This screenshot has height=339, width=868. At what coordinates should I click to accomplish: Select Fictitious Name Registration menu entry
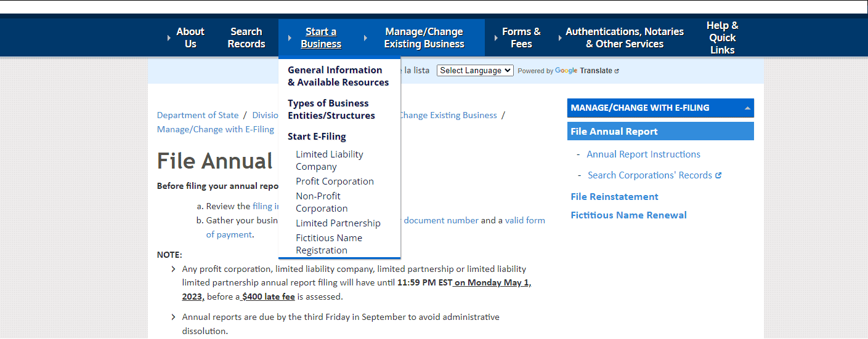[x=328, y=244]
